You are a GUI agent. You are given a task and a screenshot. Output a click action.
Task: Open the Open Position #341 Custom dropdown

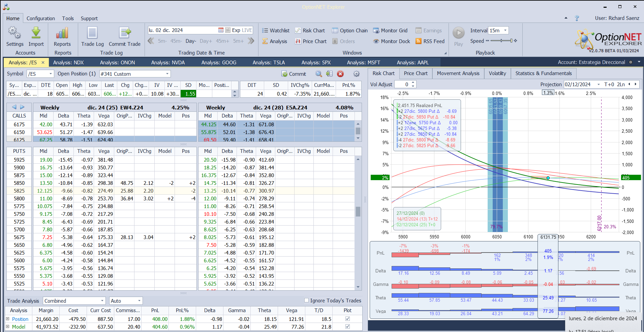167,74
